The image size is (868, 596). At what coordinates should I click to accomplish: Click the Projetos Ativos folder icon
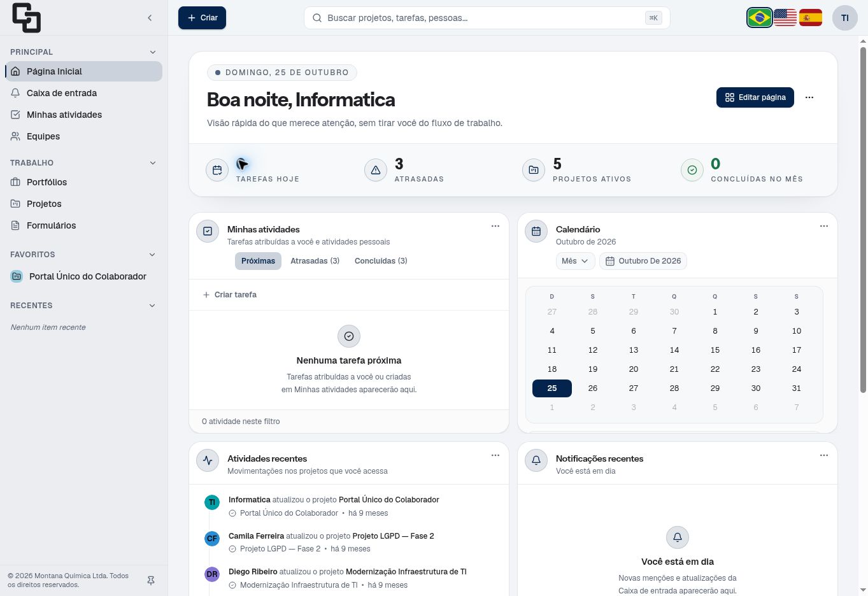pyautogui.click(x=534, y=170)
